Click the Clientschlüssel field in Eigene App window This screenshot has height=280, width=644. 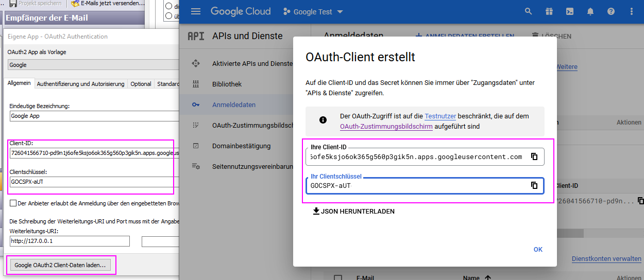click(94, 181)
